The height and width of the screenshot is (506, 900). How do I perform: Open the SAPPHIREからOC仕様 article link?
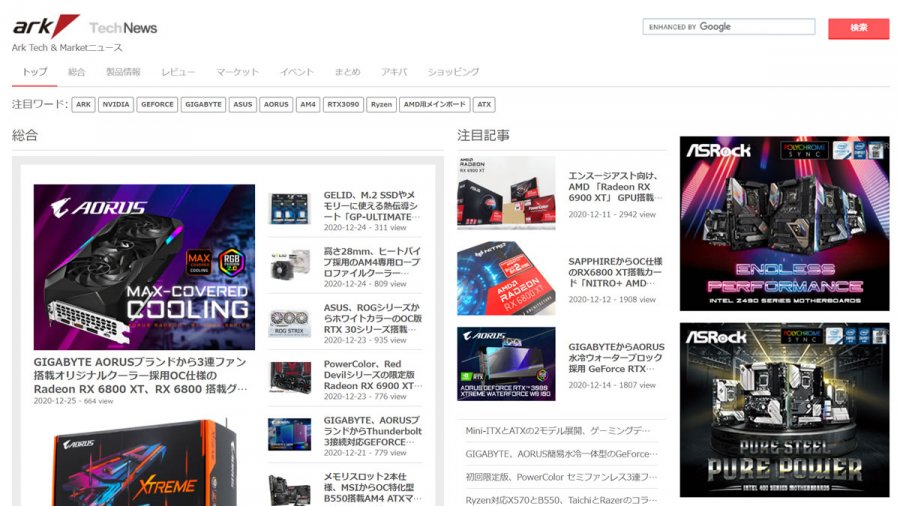615,272
